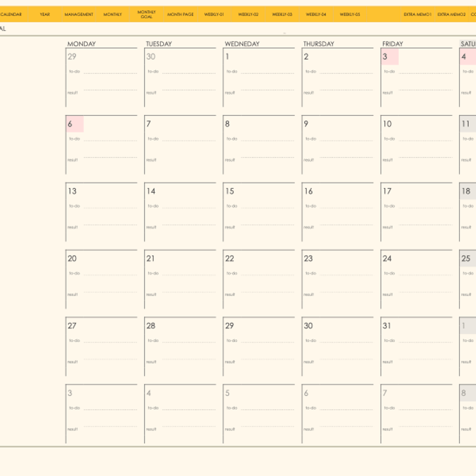Select the grayed date 5 under Wednesday

(x=227, y=393)
